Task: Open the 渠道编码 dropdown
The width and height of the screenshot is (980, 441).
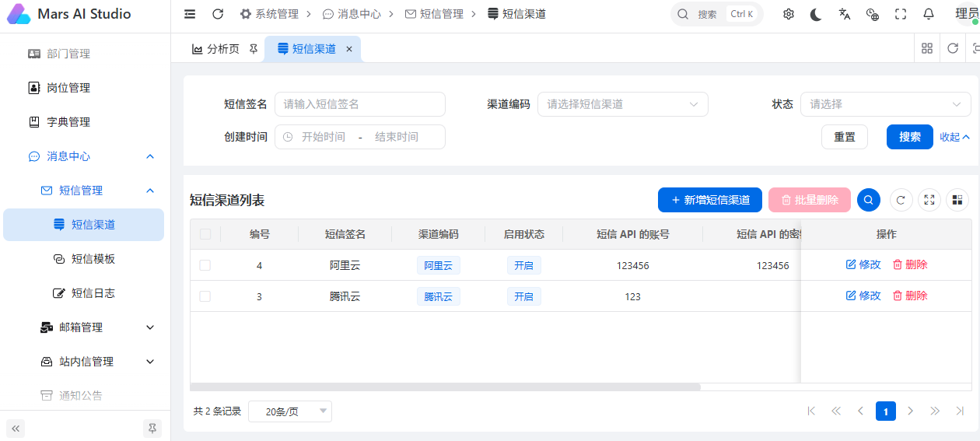Action: (623, 104)
